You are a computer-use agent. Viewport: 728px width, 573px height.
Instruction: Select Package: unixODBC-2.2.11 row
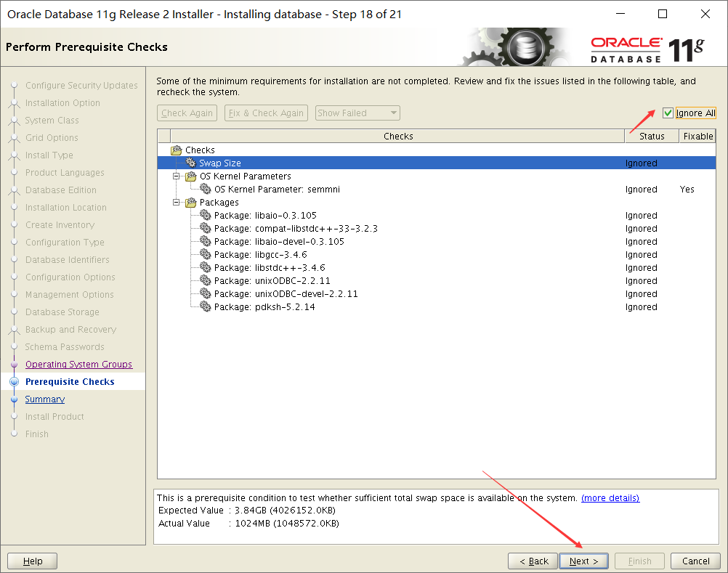[x=437, y=281]
